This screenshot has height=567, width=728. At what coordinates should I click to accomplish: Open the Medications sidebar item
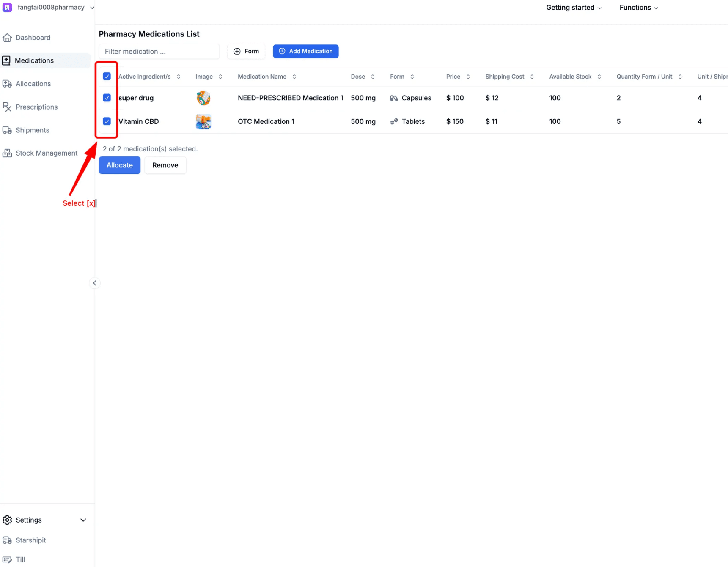(34, 60)
